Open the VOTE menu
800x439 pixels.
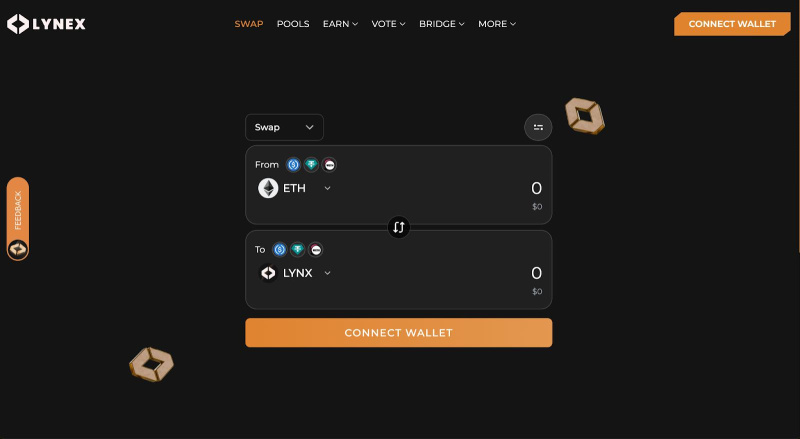pos(388,24)
